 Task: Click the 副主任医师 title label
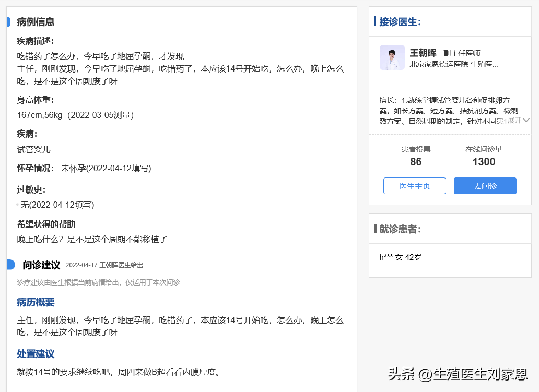coord(462,53)
